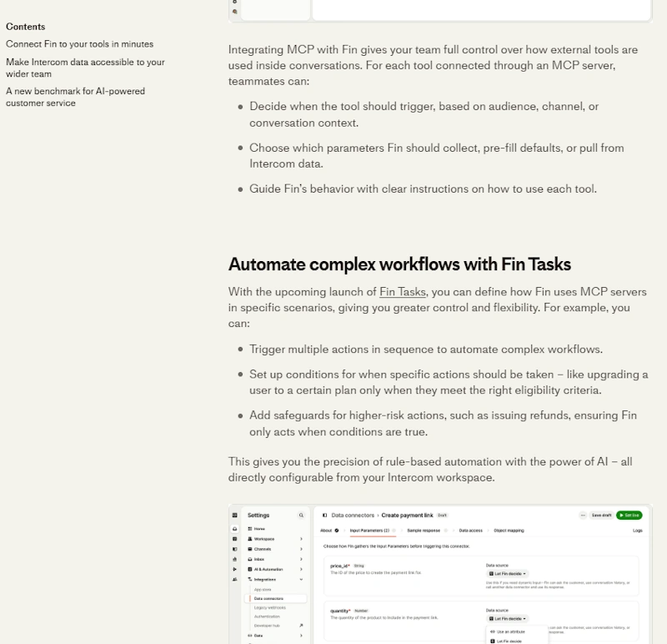
Task: Open App store under Integrations
Action: coord(263,590)
